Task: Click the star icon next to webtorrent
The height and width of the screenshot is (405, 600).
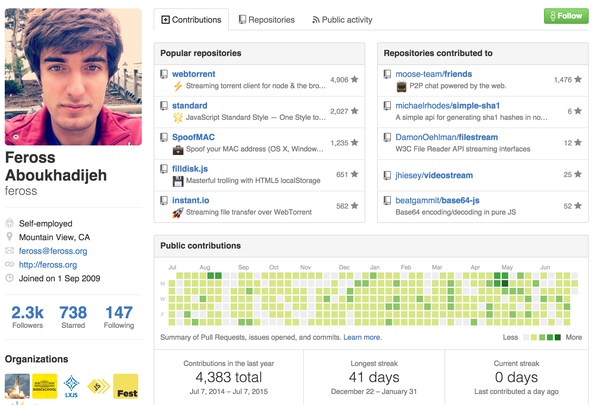Action: [x=355, y=79]
